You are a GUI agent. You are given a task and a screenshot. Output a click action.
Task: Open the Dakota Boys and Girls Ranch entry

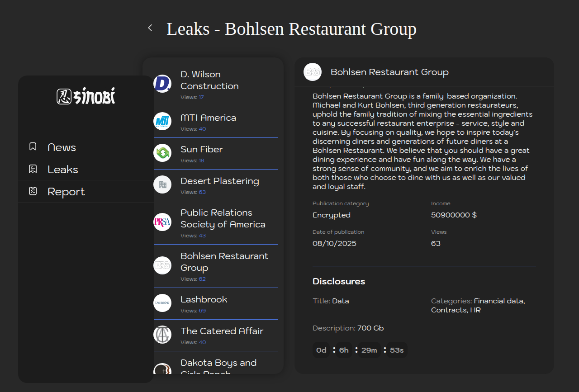(x=218, y=364)
